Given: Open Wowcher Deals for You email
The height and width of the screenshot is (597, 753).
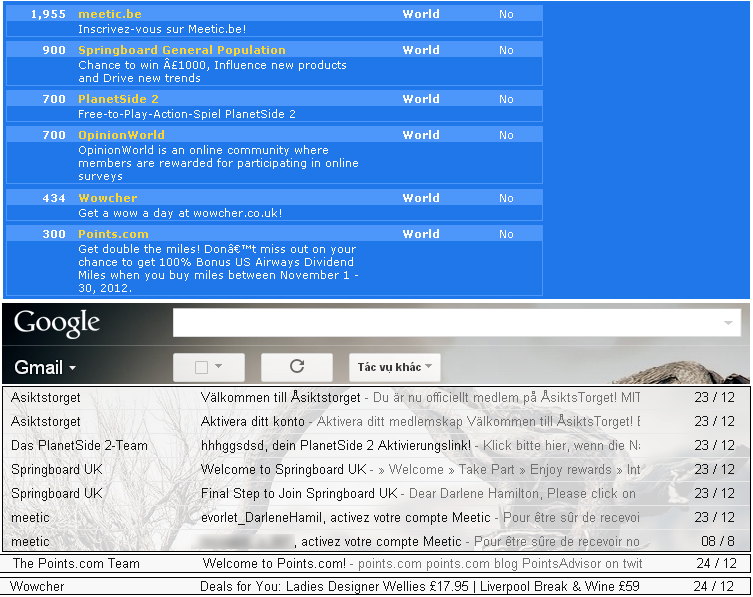Looking at the screenshot, I should pos(376,586).
